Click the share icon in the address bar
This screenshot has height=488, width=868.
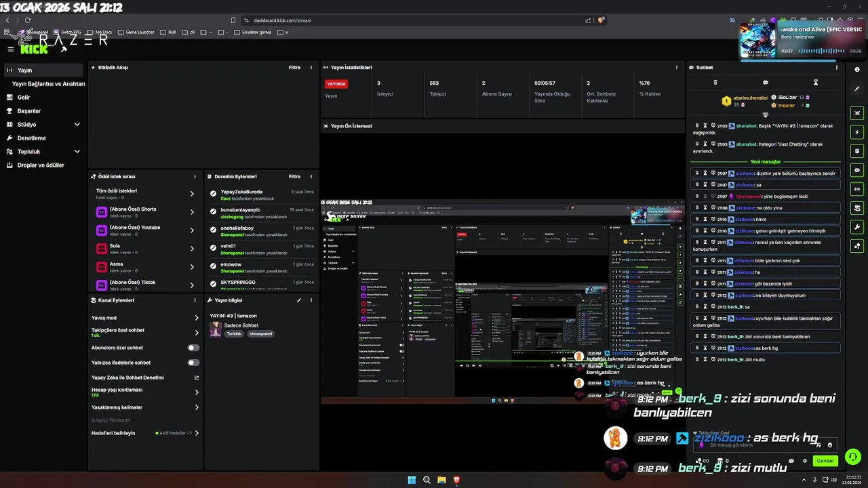tap(588, 20)
